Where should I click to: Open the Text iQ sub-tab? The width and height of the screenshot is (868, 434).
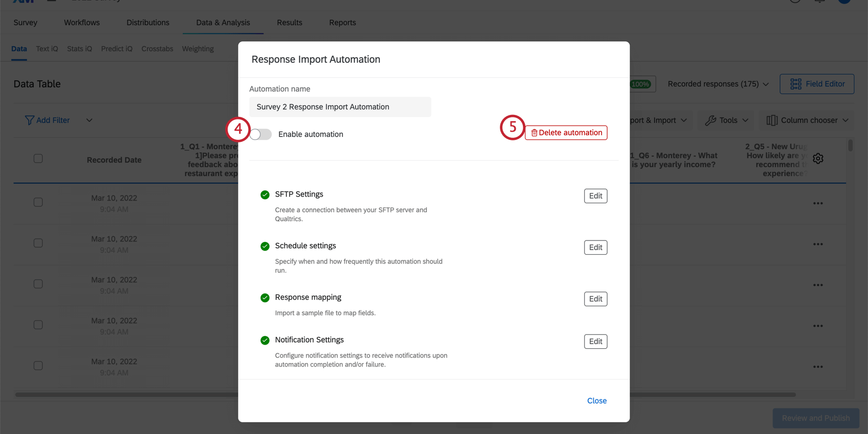(x=47, y=49)
